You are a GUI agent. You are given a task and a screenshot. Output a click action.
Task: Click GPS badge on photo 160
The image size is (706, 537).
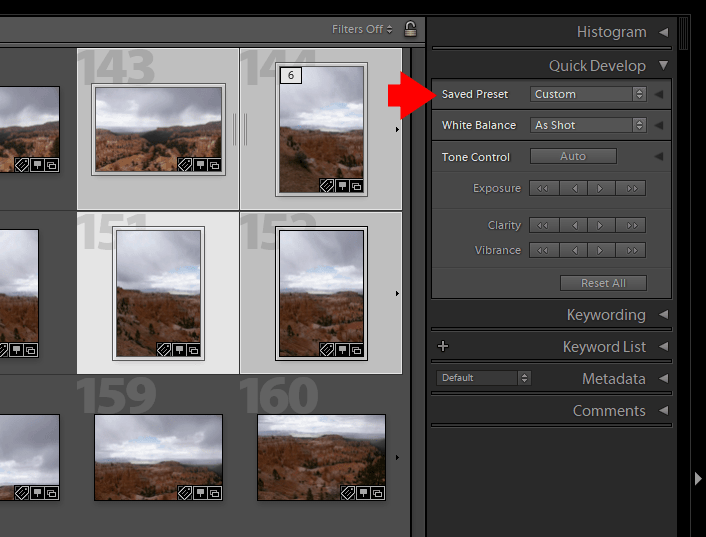363,493
